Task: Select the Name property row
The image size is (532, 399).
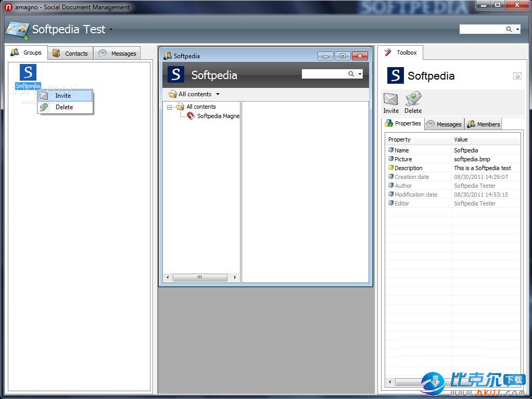Action: [453, 150]
